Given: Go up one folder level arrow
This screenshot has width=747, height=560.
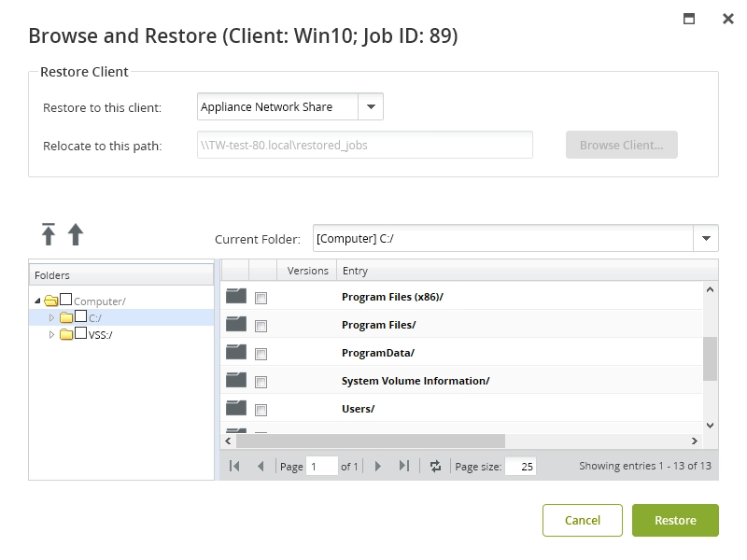Looking at the screenshot, I should 76,234.
